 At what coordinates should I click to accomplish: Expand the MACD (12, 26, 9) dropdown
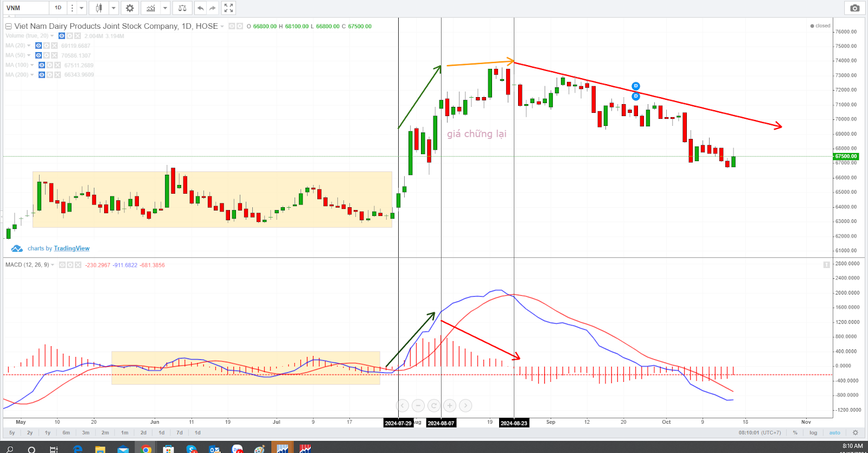(x=53, y=265)
